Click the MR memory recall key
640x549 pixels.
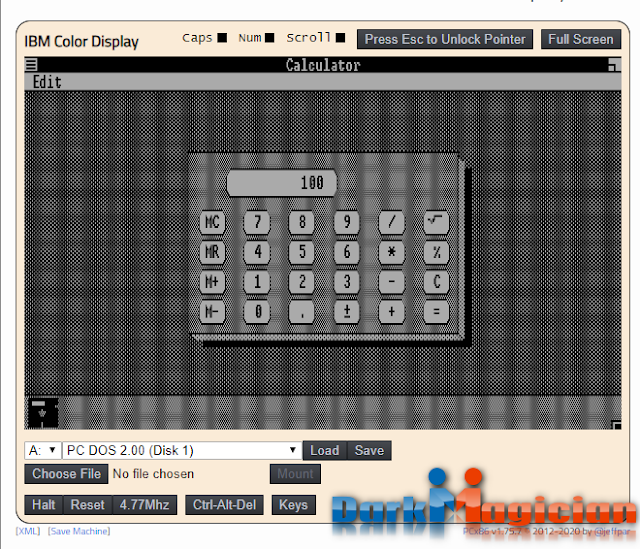point(212,252)
